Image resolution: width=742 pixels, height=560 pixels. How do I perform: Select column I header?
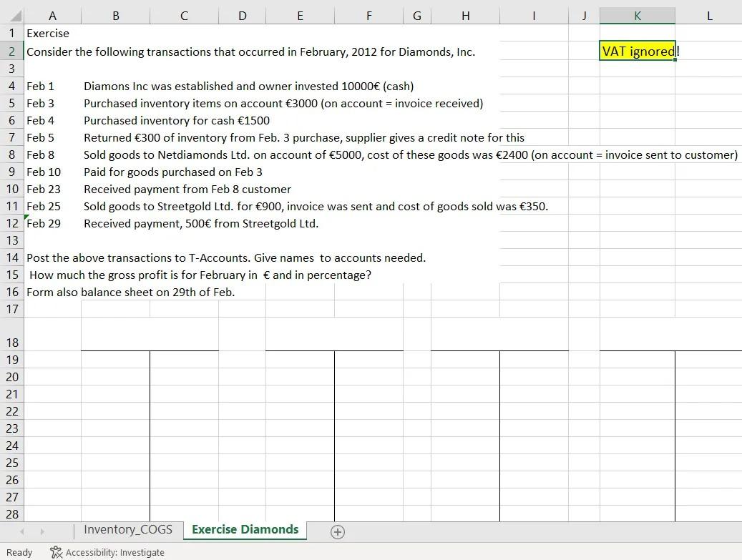pos(534,16)
